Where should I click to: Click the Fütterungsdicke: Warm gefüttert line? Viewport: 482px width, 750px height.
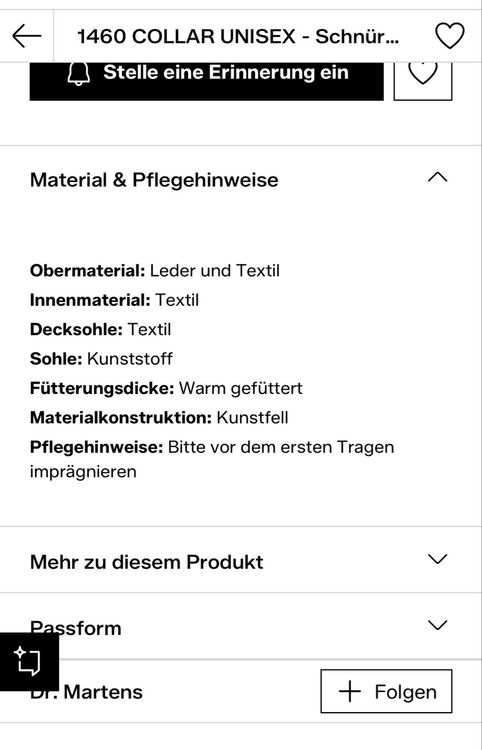166,388
